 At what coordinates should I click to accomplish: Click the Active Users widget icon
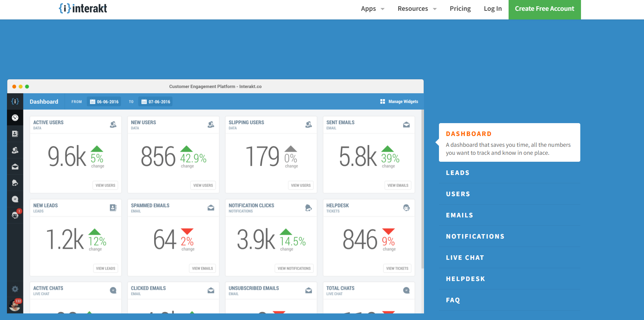[113, 125]
